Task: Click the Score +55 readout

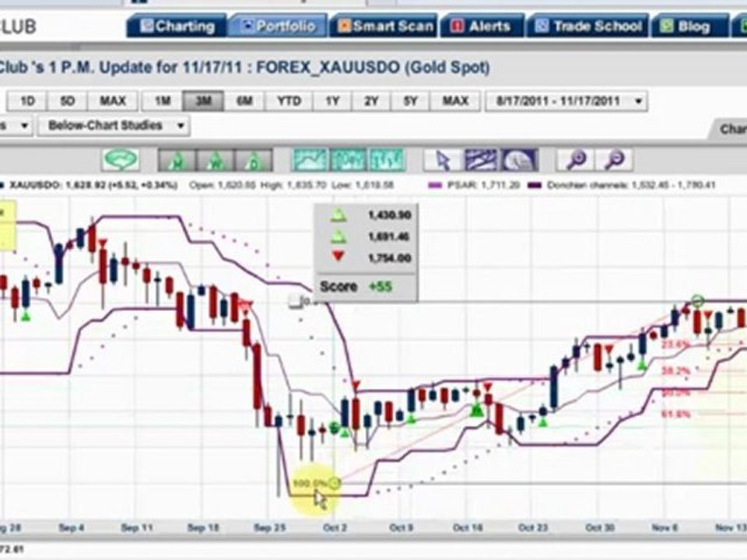Action: click(356, 287)
